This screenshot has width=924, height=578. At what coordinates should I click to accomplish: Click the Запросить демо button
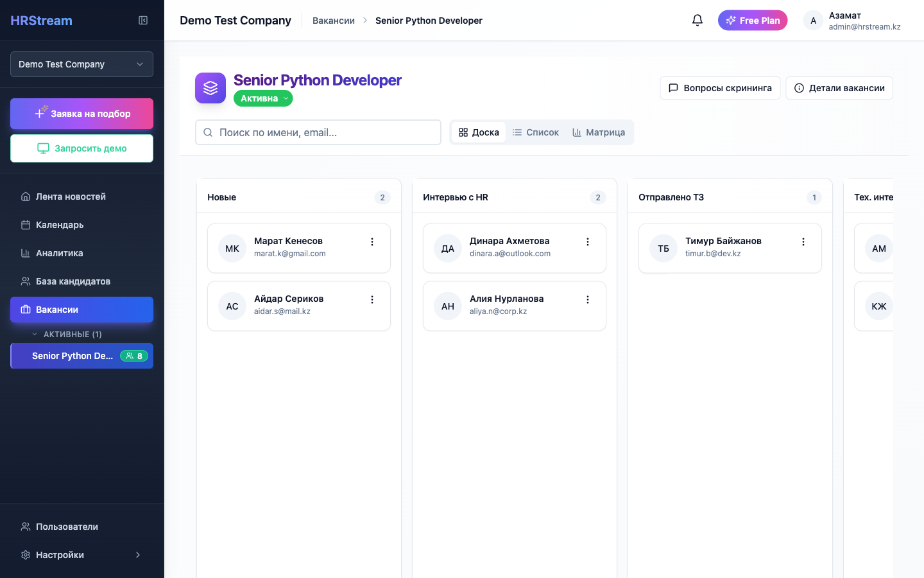(81, 148)
